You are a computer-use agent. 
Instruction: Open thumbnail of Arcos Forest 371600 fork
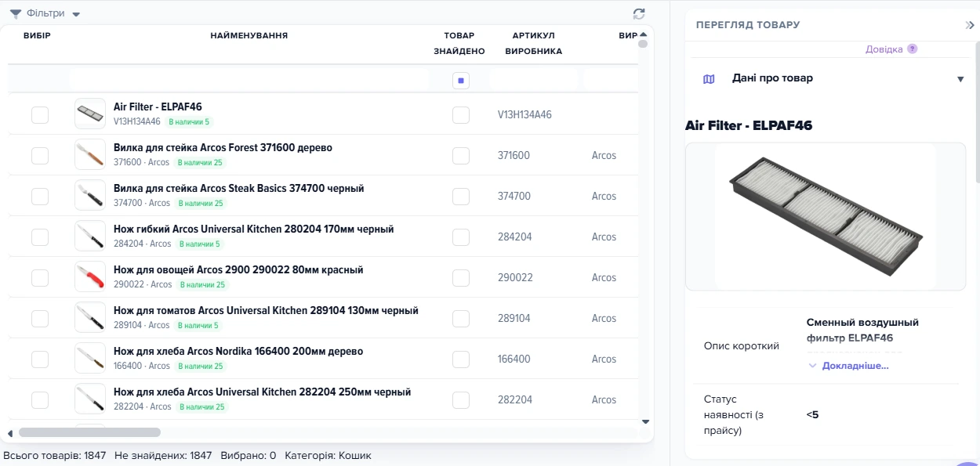click(90, 155)
